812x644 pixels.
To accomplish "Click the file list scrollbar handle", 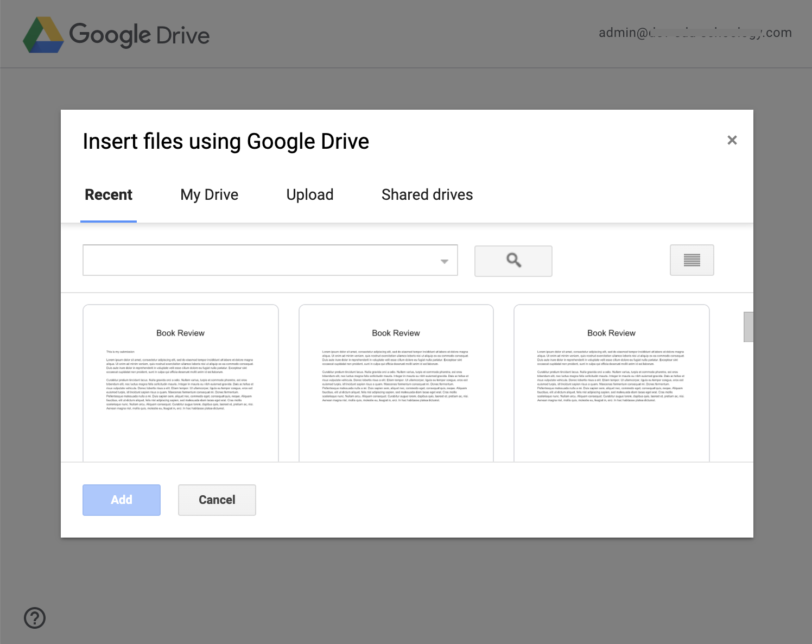I will (748, 327).
